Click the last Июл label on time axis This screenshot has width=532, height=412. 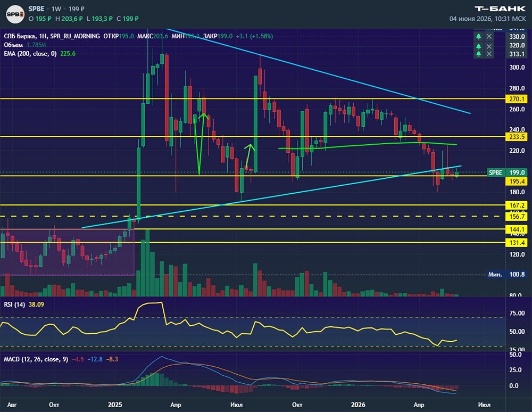tap(484, 405)
